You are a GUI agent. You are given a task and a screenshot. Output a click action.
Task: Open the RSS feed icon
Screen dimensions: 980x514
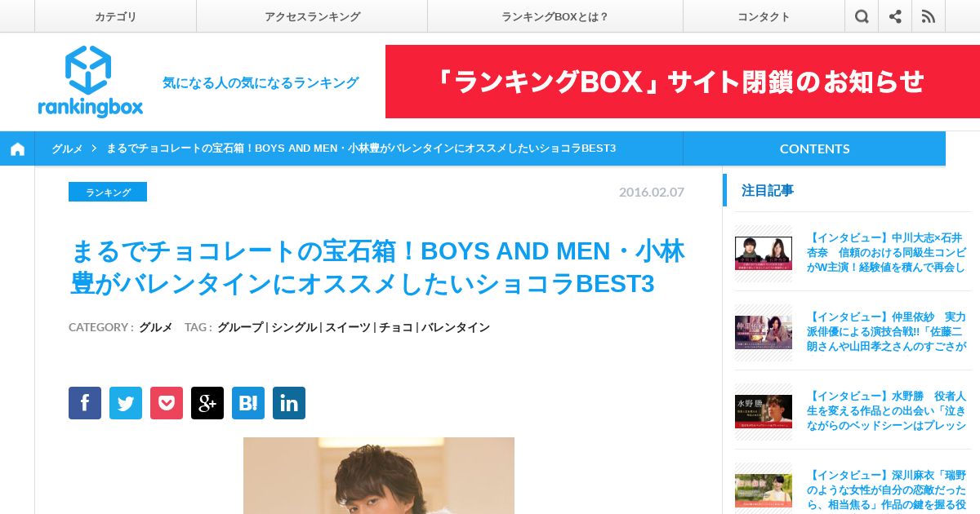[929, 16]
